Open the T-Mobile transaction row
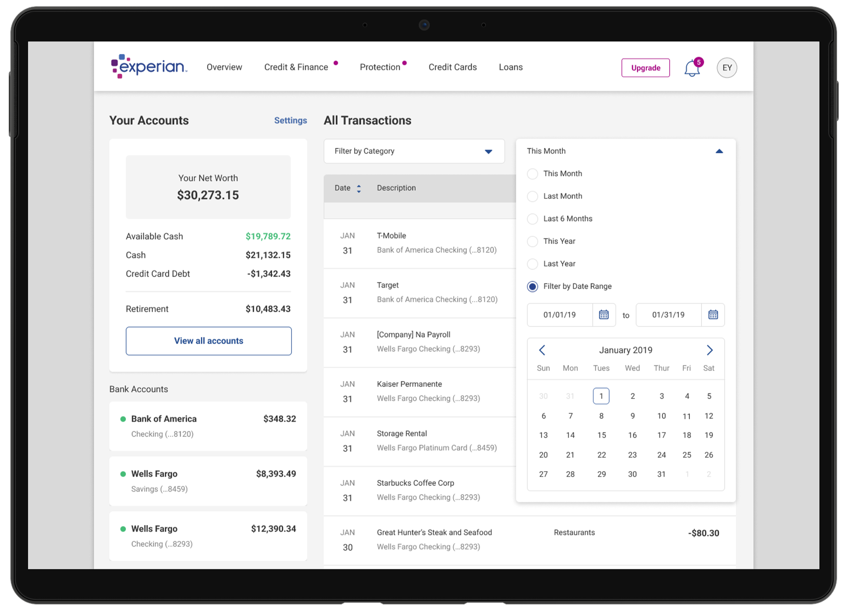This screenshot has height=616, width=848. click(420, 243)
